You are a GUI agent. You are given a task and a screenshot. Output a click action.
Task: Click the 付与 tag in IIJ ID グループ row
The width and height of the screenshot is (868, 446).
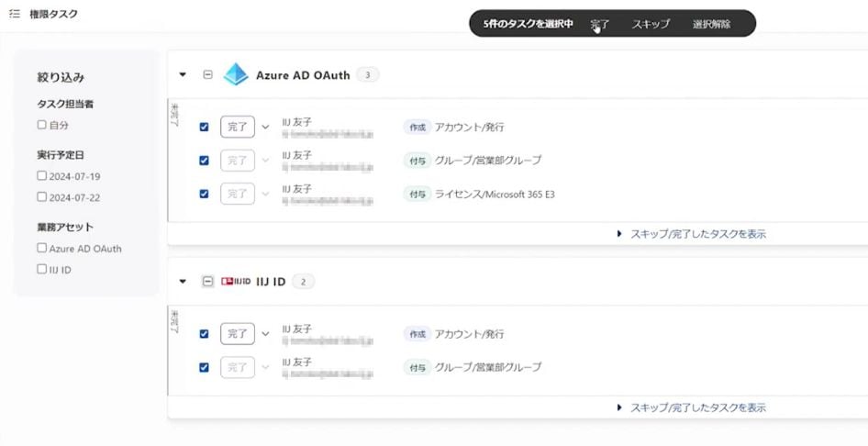[x=417, y=367]
